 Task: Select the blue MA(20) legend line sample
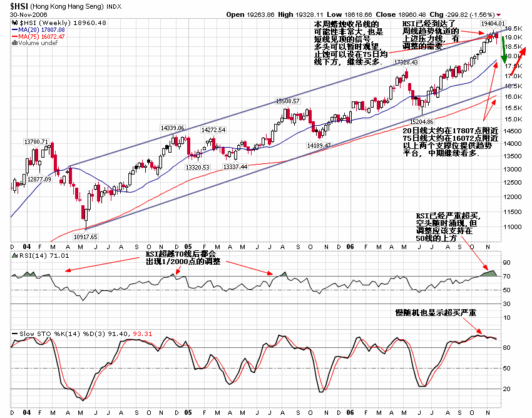pyautogui.click(x=15, y=30)
